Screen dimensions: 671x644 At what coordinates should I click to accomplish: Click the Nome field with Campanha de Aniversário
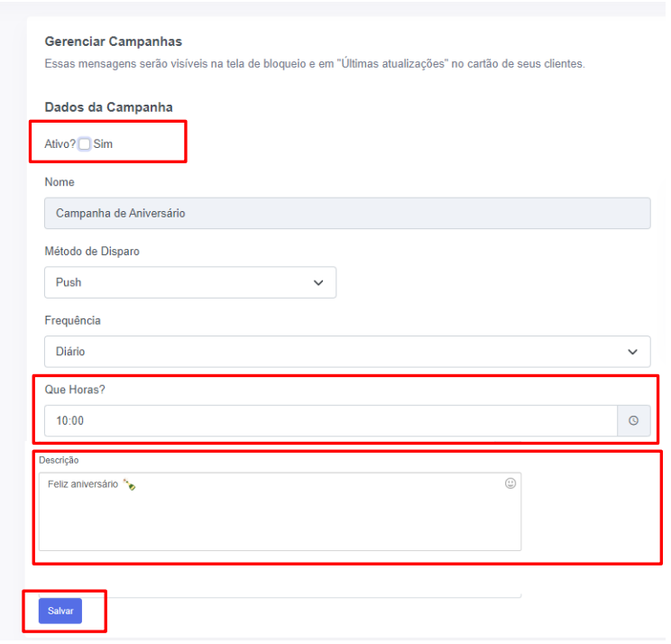[x=346, y=213]
